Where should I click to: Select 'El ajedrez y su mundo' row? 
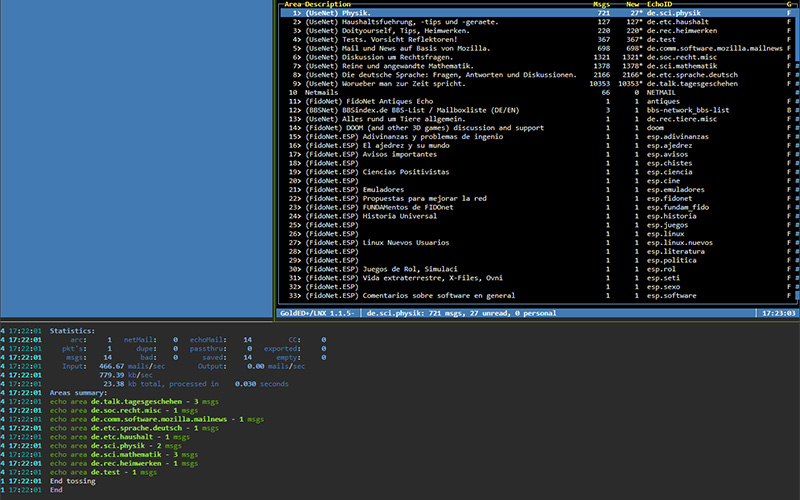(x=538, y=145)
